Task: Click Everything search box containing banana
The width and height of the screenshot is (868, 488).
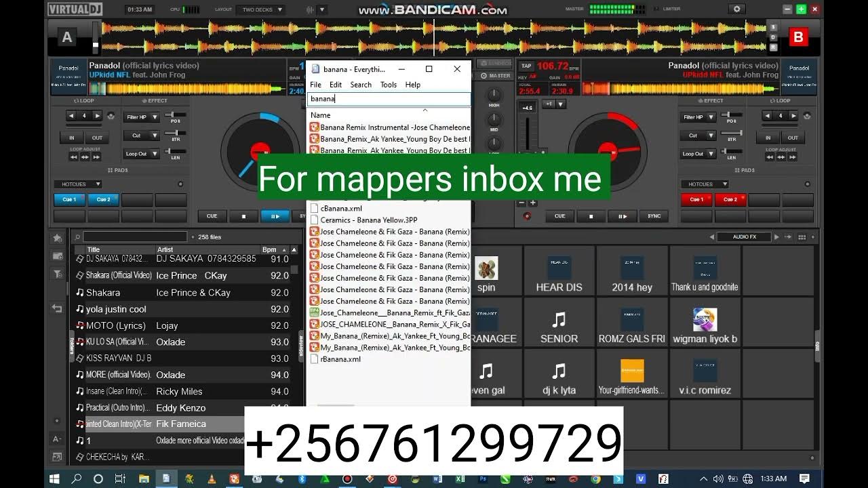Action: pos(389,99)
